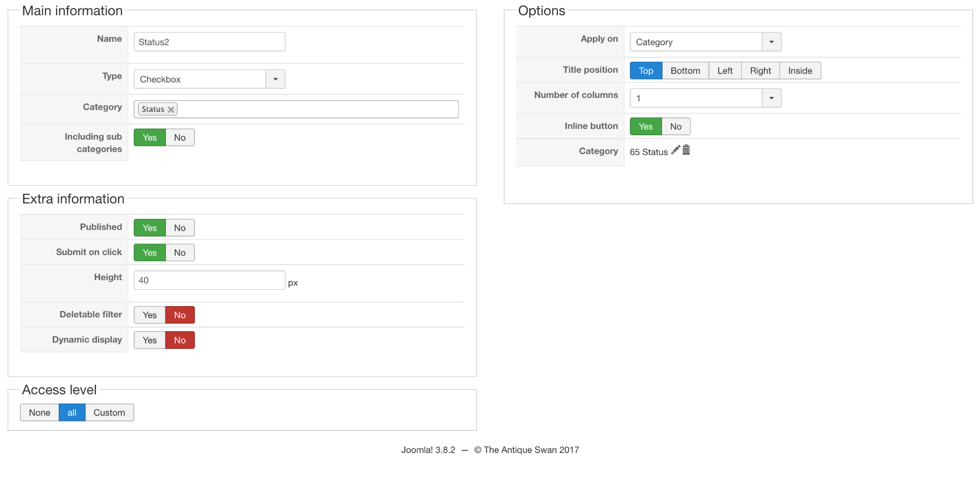Select Right title position
The height and width of the screenshot is (477, 980).
760,71
